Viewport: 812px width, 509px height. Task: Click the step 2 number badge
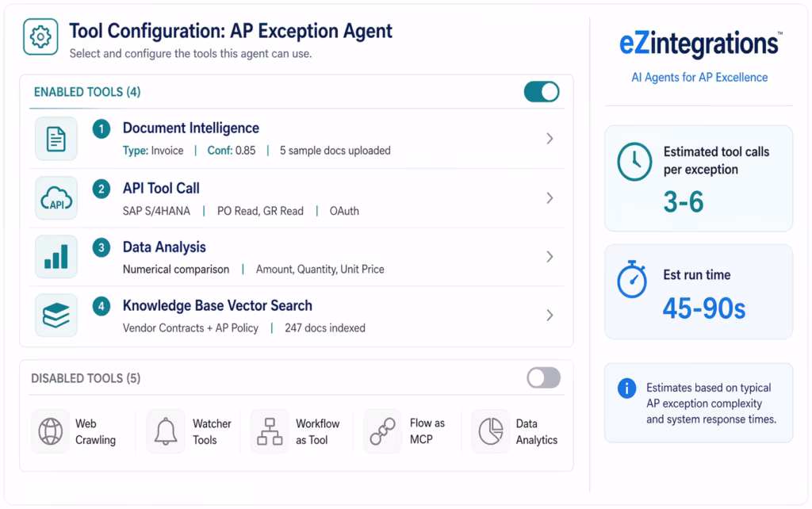pyautogui.click(x=101, y=189)
